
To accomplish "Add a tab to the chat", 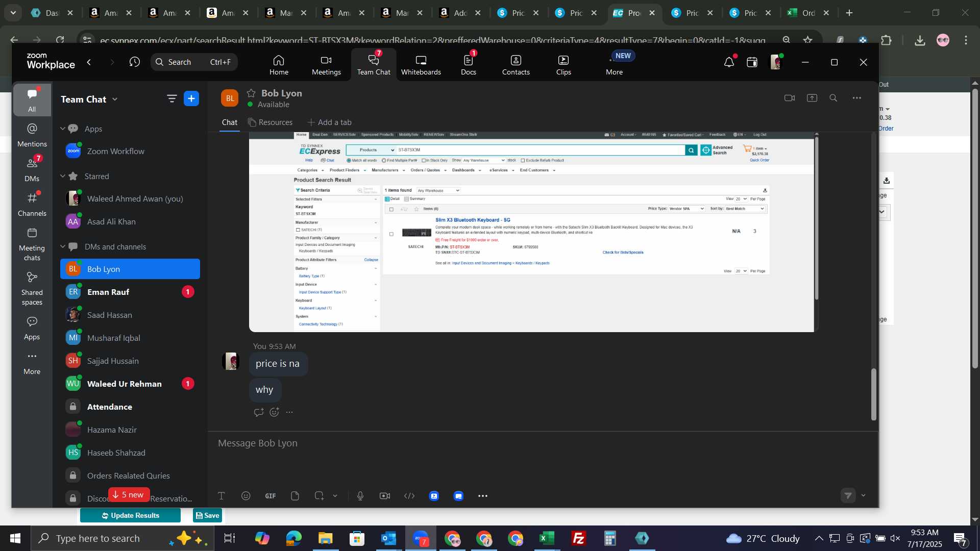I will point(330,122).
